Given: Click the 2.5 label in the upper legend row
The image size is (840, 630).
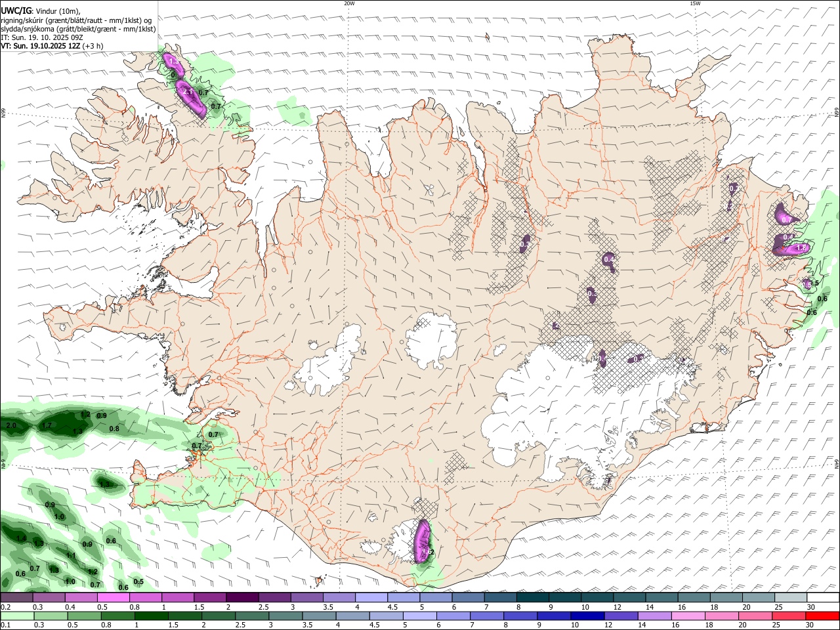Looking at the screenshot, I should pyautogui.click(x=263, y=607).
